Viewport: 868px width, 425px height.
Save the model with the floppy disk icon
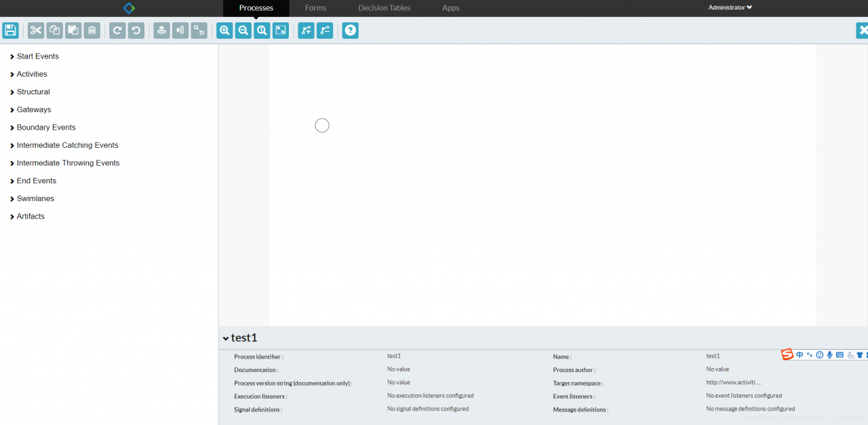(10, 31)
